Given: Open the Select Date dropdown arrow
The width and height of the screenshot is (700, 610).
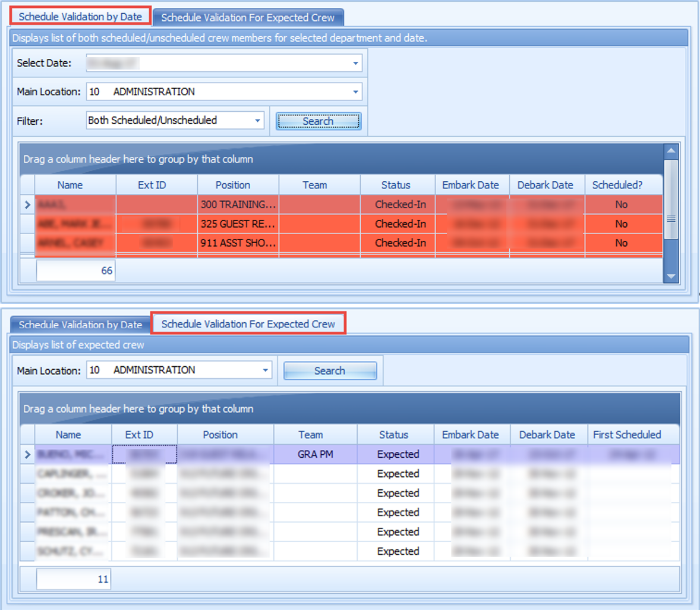Looking at the screenshot, I should [355, 64].
